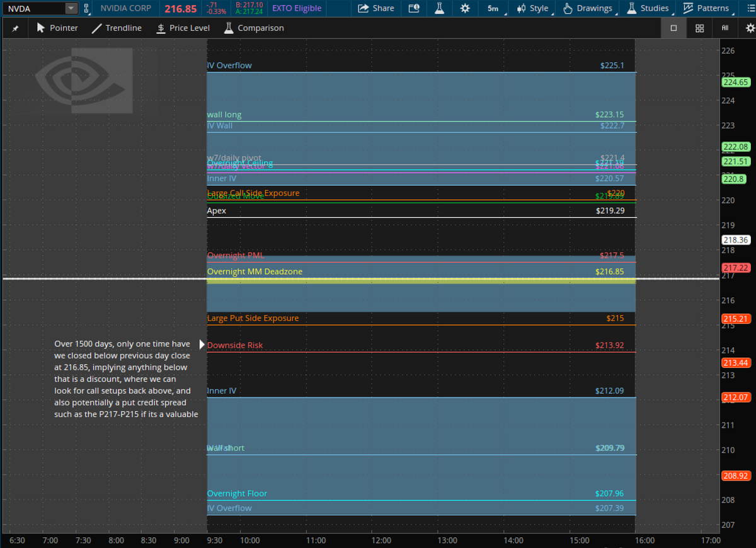Image resolution: width=756 pixels, height=548 pixels.
Task: Switch to grid chart layout
Action: click(x=699, y=28)
